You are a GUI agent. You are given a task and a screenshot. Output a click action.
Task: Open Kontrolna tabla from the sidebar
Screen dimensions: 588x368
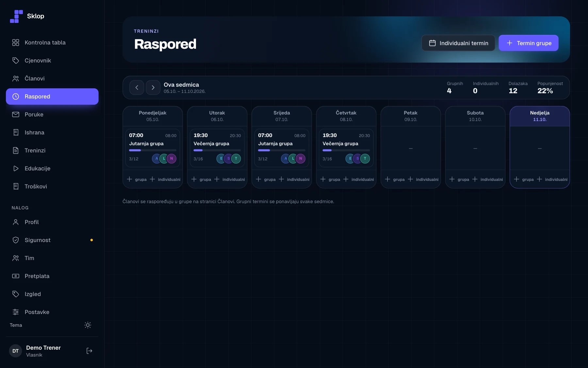52,43
